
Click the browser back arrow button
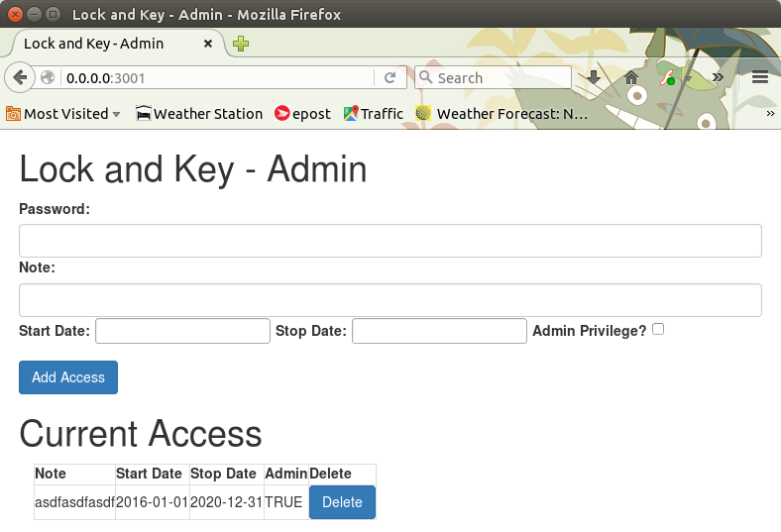(20, 77)
